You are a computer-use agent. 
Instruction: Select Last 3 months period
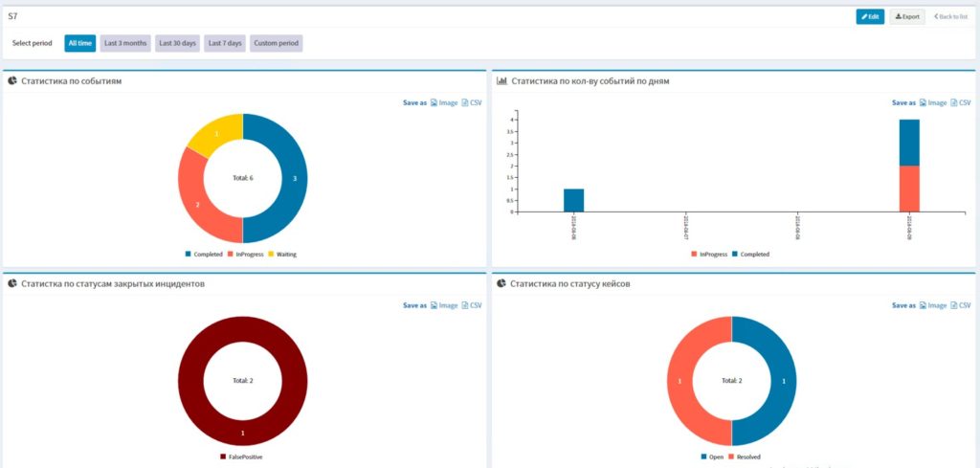click(125, 43)
